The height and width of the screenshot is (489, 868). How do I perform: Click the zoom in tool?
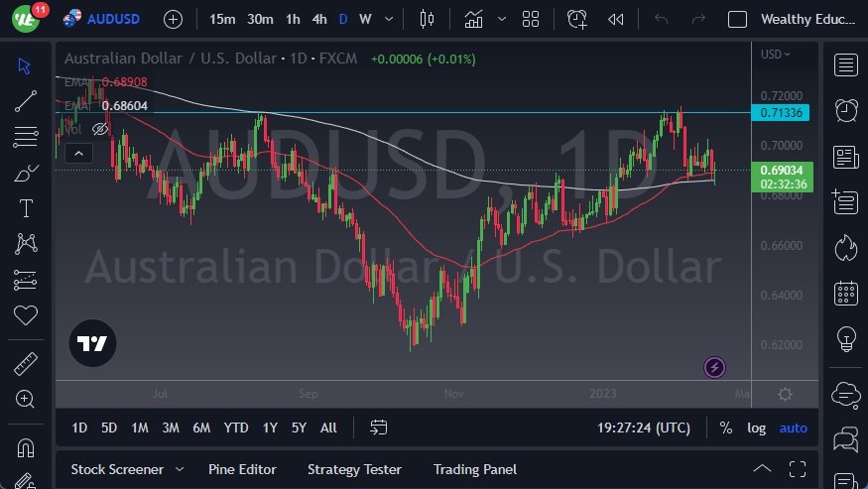pos(26,399)
